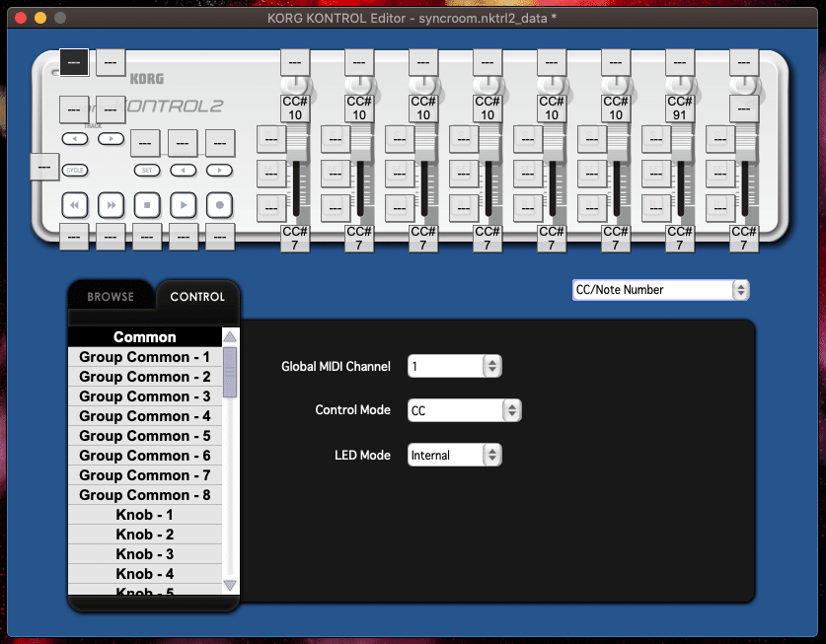Click the dark selected label box at top left

tap(74, 63)
